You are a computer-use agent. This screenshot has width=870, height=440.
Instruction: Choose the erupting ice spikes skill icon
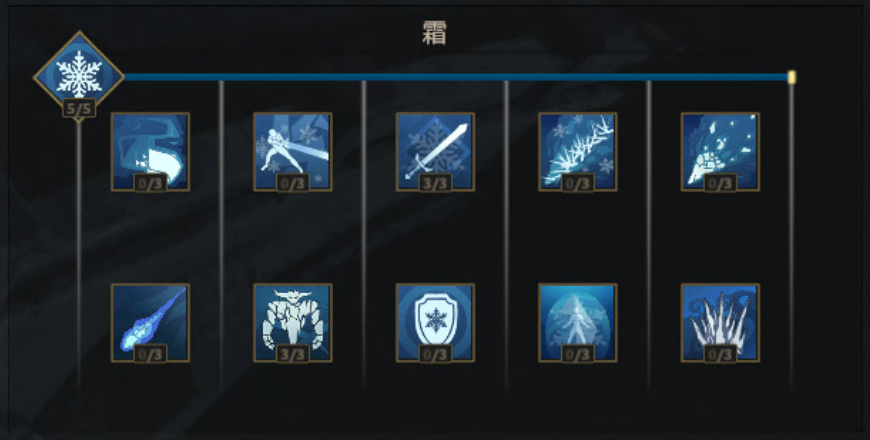coord(720,323)
